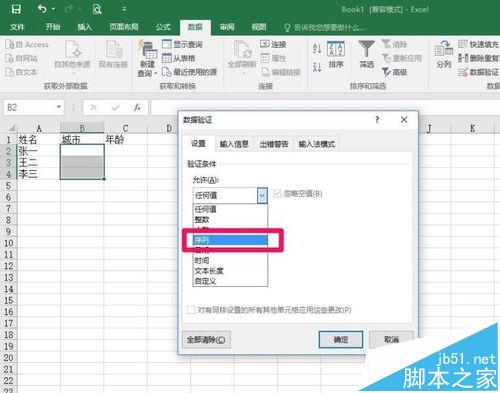The image size is (500, 393).
Task: Switch to 出错警告 tab in dialog
Action: coord(274,144)
